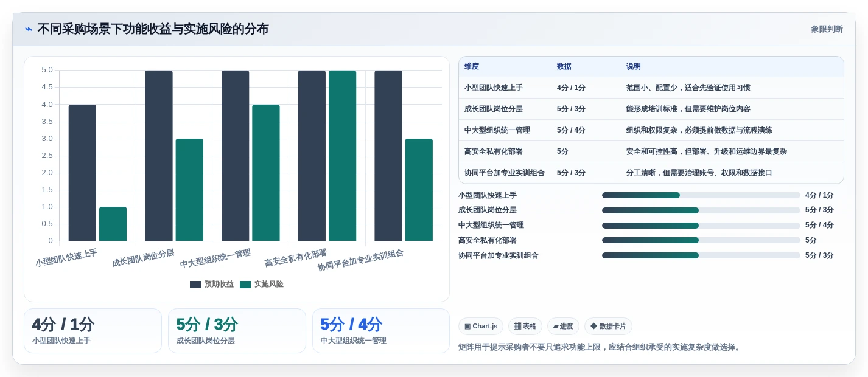Image resolution: width=868 pixels, height=377 pixels.
Task: Click the green 实施风险 legend color box
Action: pos(245,285)
